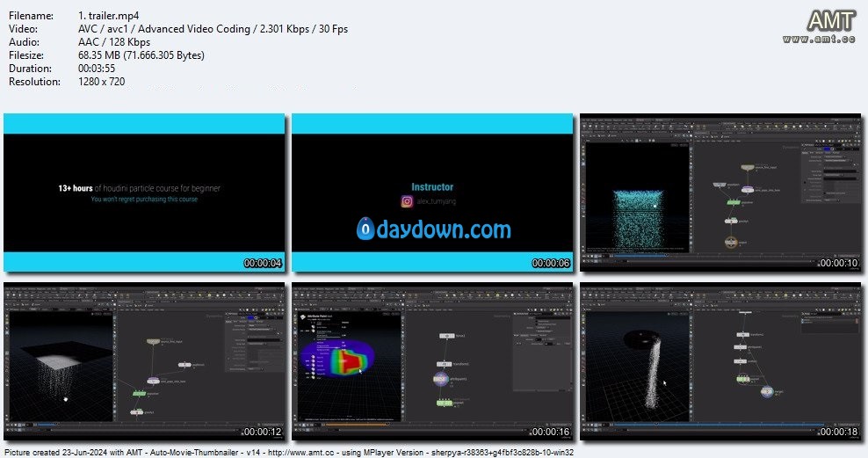Click the 00:00:12 timestamp label
The height and width of the screenshot is (458, 868).
[263, 432]
